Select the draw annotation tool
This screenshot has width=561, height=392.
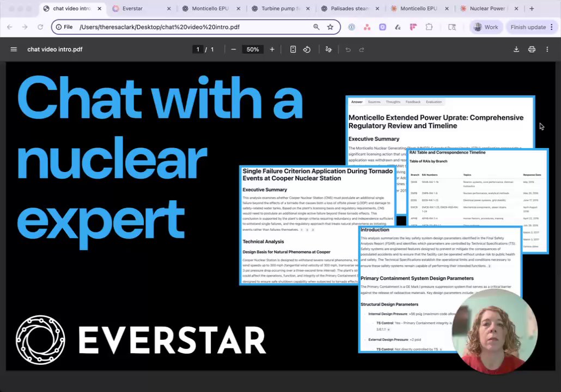[x=328, y=50]
